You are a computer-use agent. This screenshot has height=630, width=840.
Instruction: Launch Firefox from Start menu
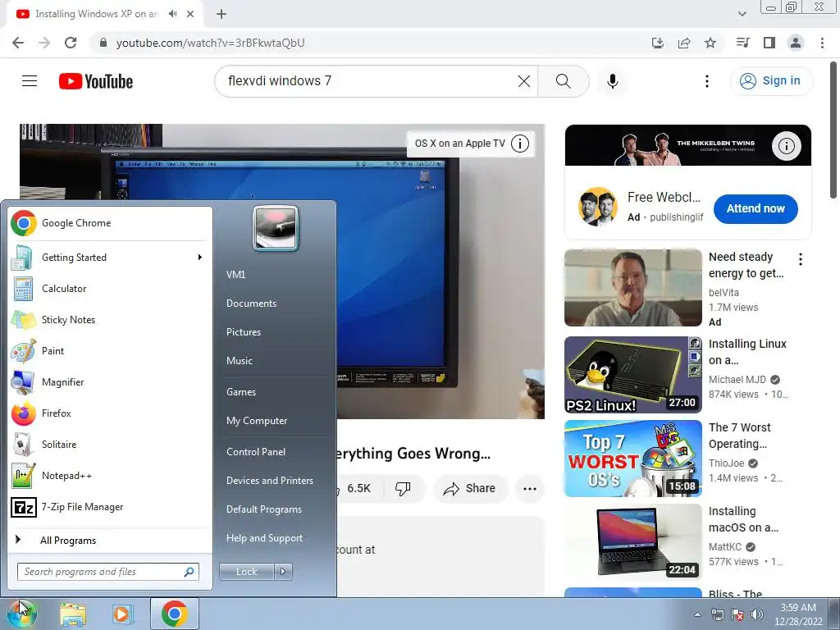[111, 413]
